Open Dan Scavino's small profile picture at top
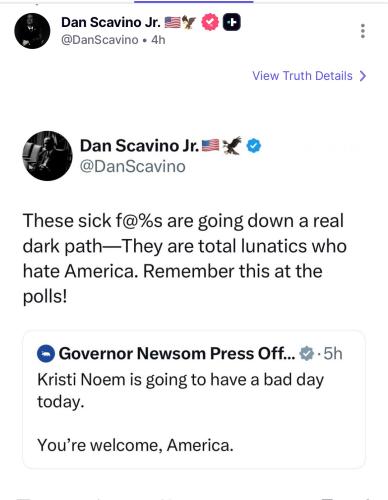This screenshot has width=388, height=500. tap(32, 31)
